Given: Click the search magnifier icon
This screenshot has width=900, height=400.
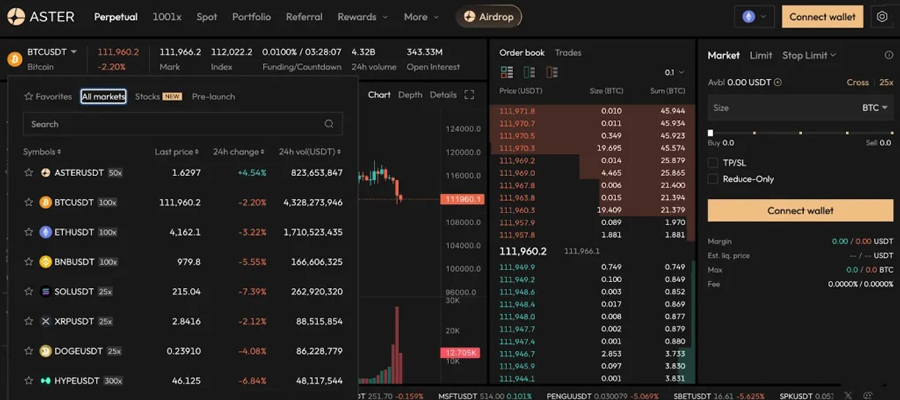Looking at the screenshot, I should coord(329,124).
